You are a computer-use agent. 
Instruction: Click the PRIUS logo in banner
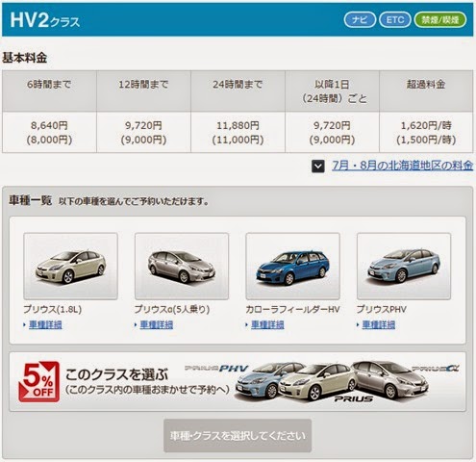tap(354, 398)
